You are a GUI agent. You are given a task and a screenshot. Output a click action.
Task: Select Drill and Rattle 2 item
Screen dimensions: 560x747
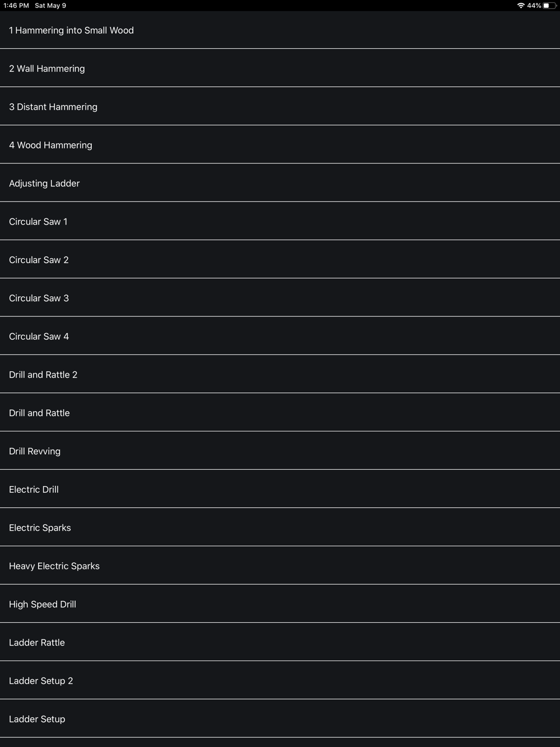(280, 374)
